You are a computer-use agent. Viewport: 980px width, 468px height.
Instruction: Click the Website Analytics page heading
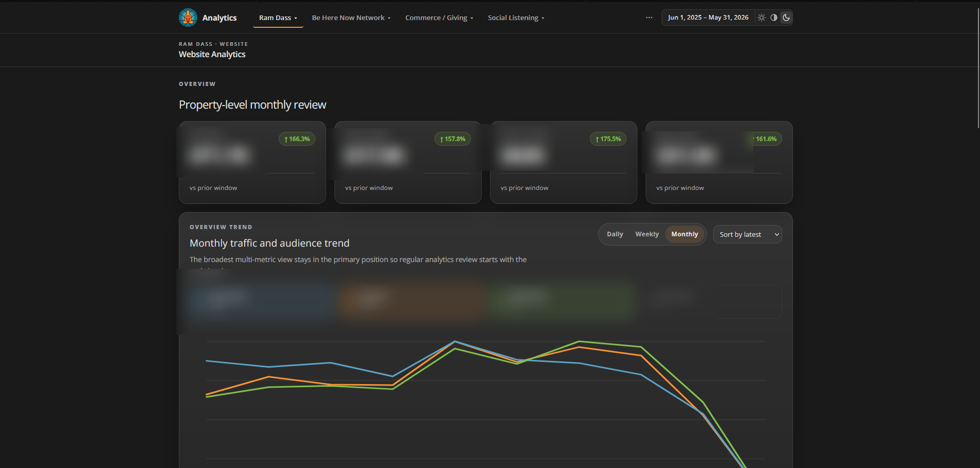pyautogui.click(x=212, y=54)
